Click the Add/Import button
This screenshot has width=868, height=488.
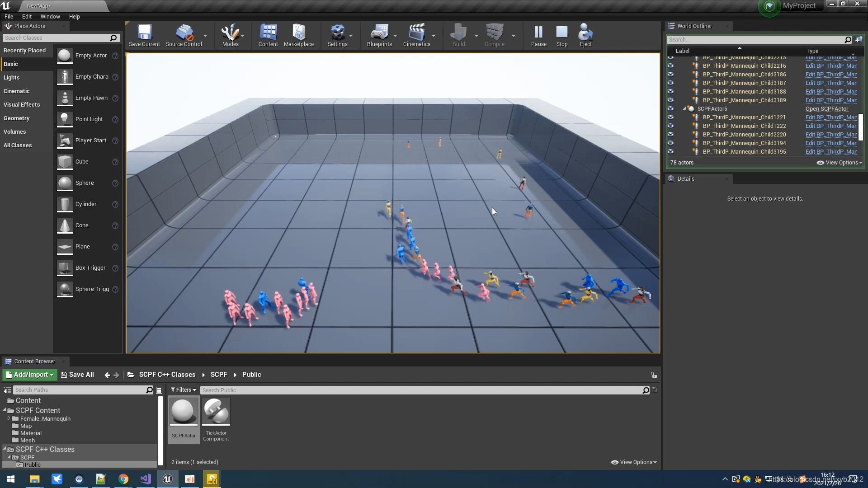[30, 375]
